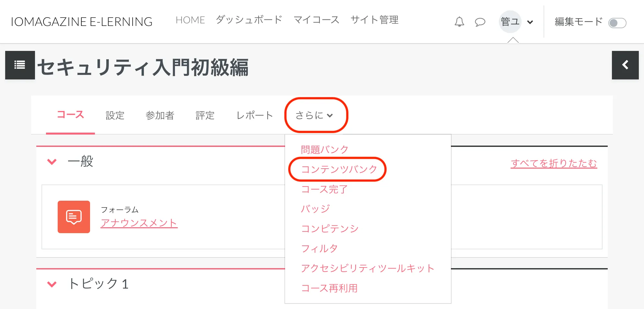Screen dimensions: 644x309
Task: Click the block drawer arrow icon
Action: tap(625, 65)
